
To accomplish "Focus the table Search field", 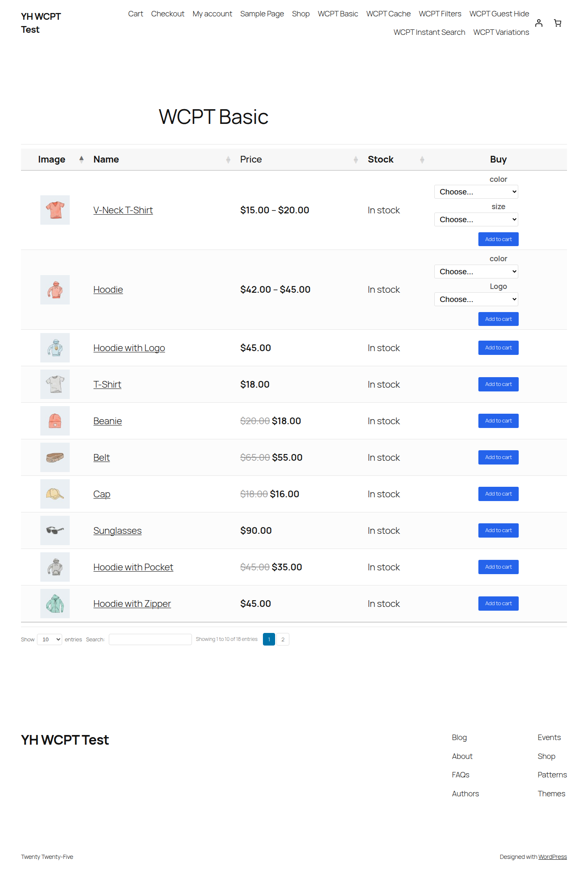I will (x=150, y=639).
